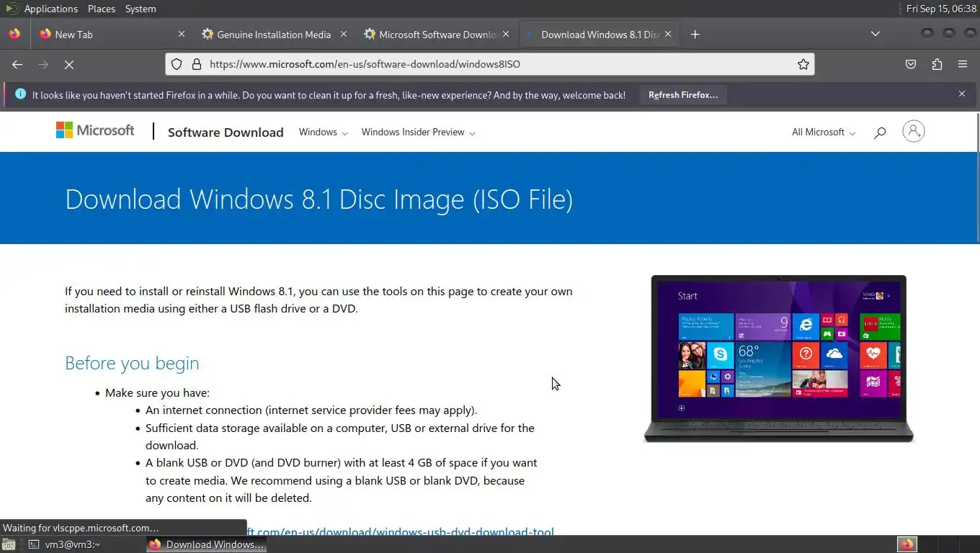Stop loading the current page
The image size is (980, 553).
click(69, 64)
